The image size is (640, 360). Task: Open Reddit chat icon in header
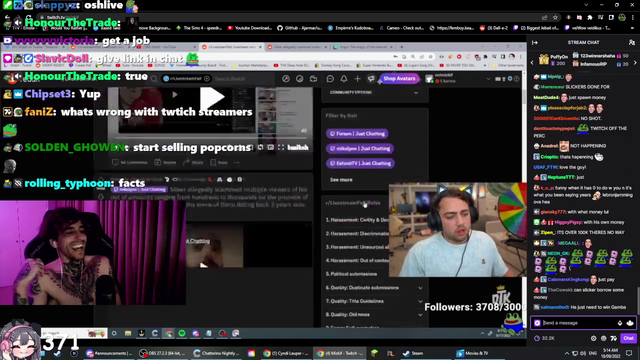pos(330,78)
